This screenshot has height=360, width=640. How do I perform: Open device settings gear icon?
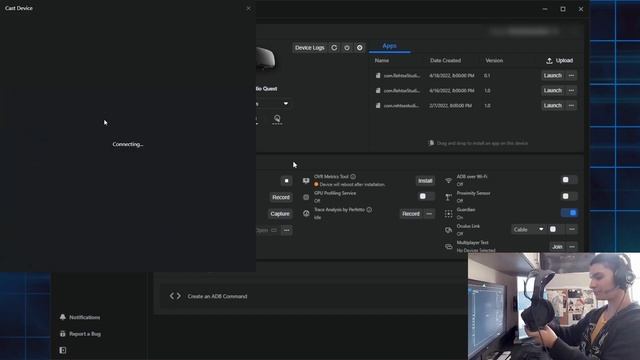tap(360, 48)
